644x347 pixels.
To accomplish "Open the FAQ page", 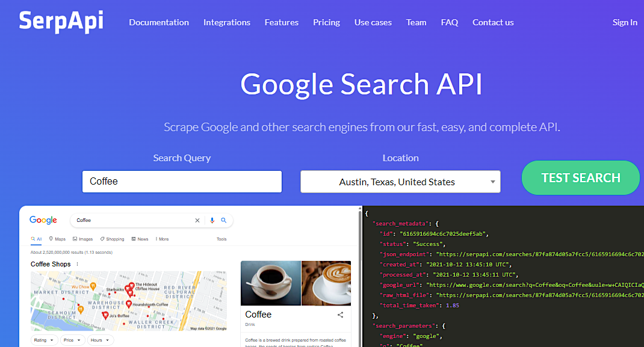I will click(450, 23).
